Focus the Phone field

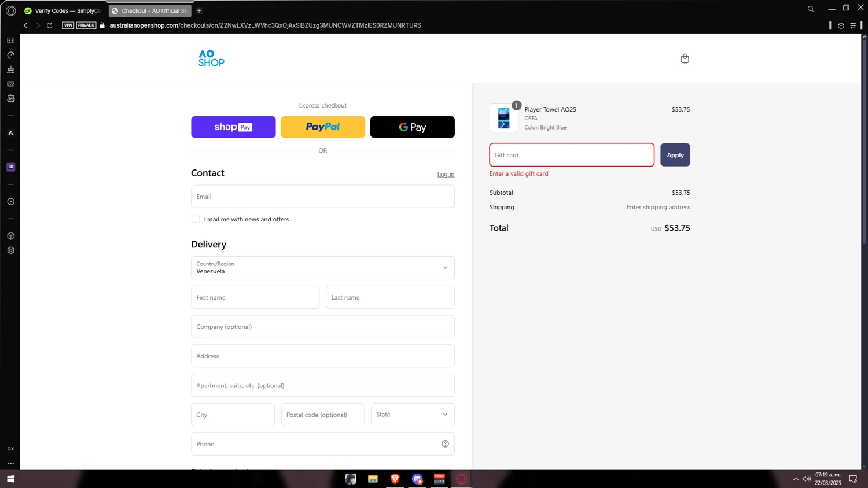tap(323, 444)
